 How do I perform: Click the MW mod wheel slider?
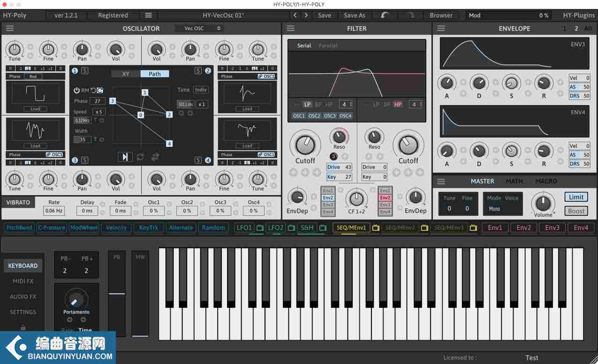coord(140,294)
